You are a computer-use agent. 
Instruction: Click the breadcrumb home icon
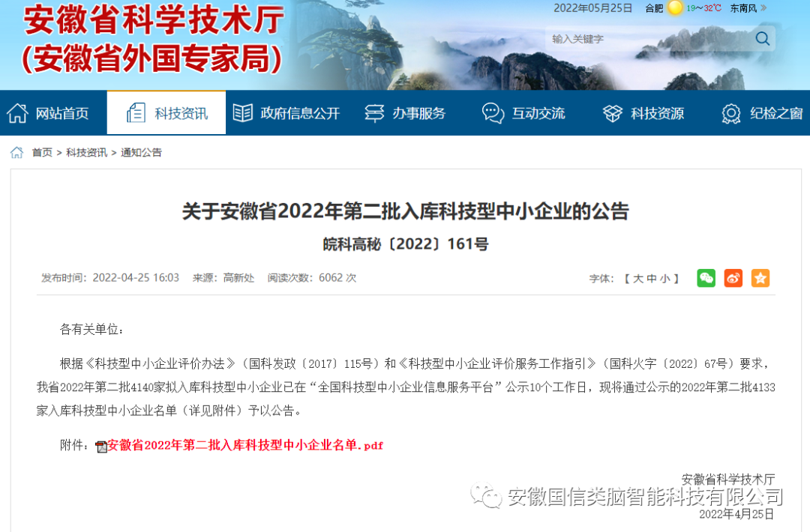16,152
